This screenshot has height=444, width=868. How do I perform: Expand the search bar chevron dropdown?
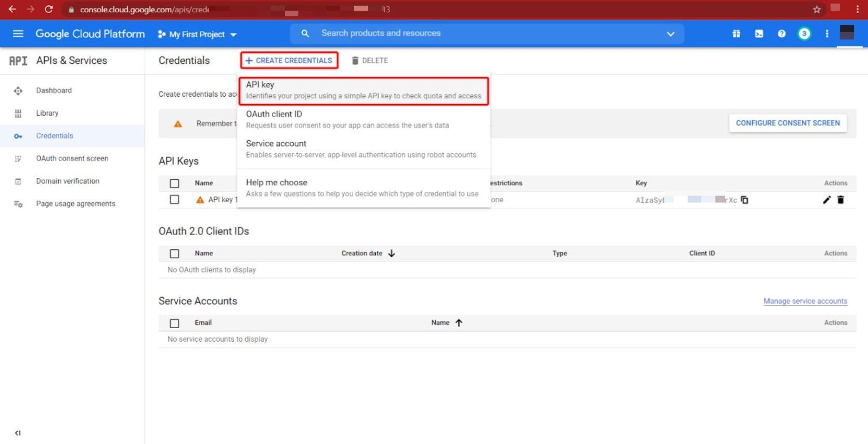670,34
